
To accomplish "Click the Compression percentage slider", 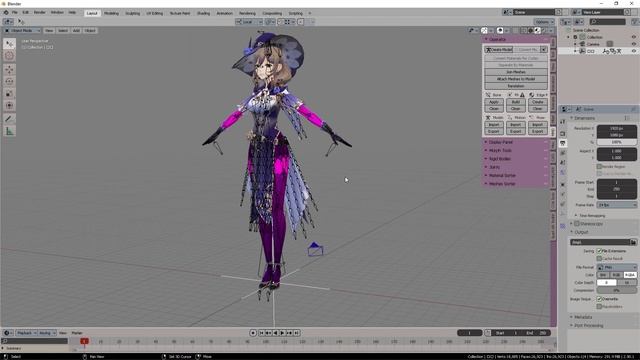I will point(617,290).
